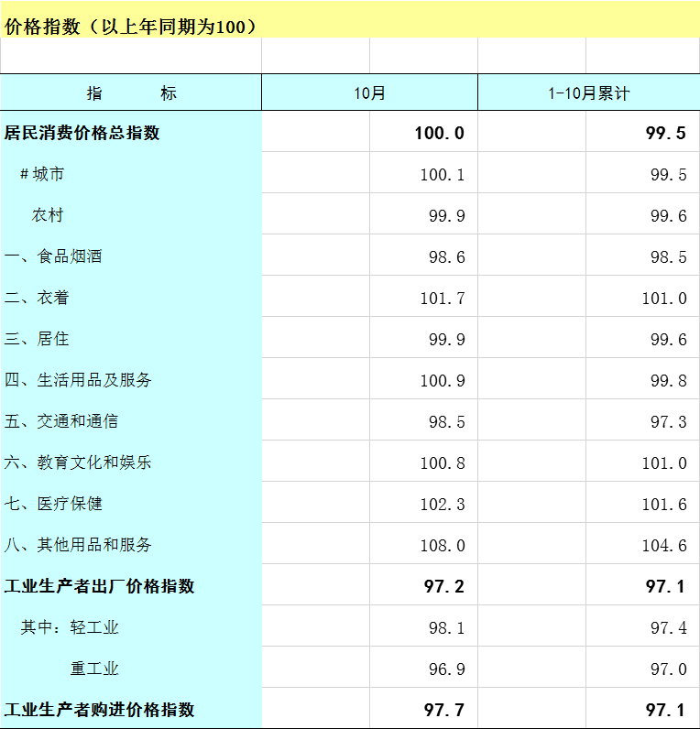Select the '居民消费价格总指数' row label
Image resolution: width=700 pixels, height=729 pixels.
[x=82, y=133]
